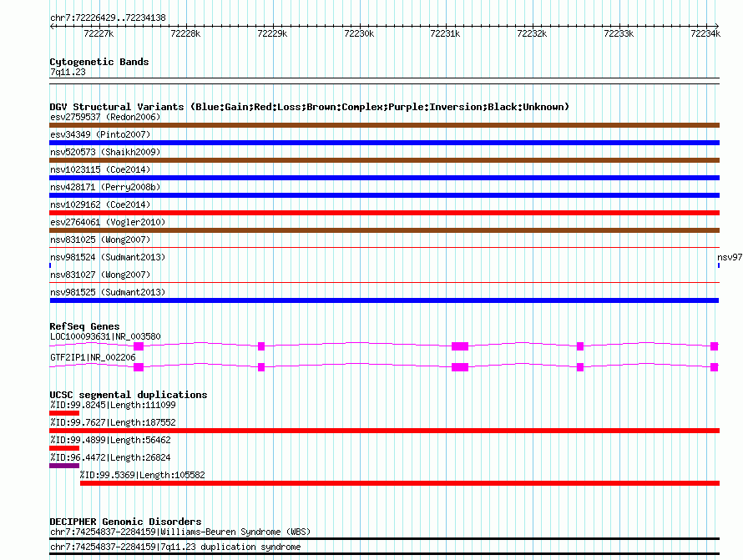This screenshot has width=743, height=560.
Task: Click nsv981524 (Sudmant2013) label
Action: tap(108, 257)
